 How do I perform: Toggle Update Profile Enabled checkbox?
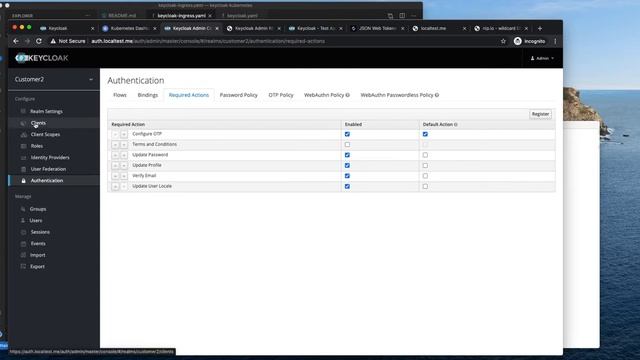tap(347, 165)
